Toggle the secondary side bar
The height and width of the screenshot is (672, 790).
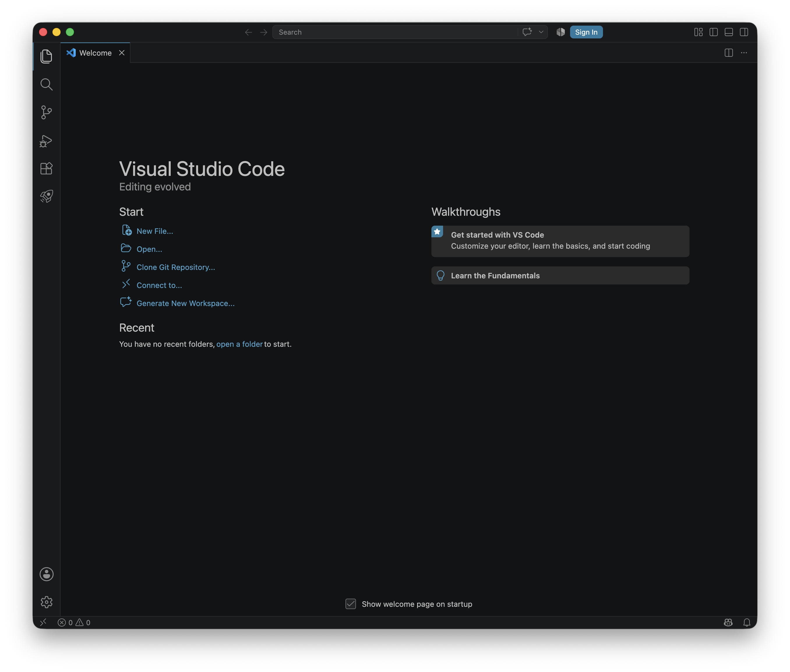[744, 32]
